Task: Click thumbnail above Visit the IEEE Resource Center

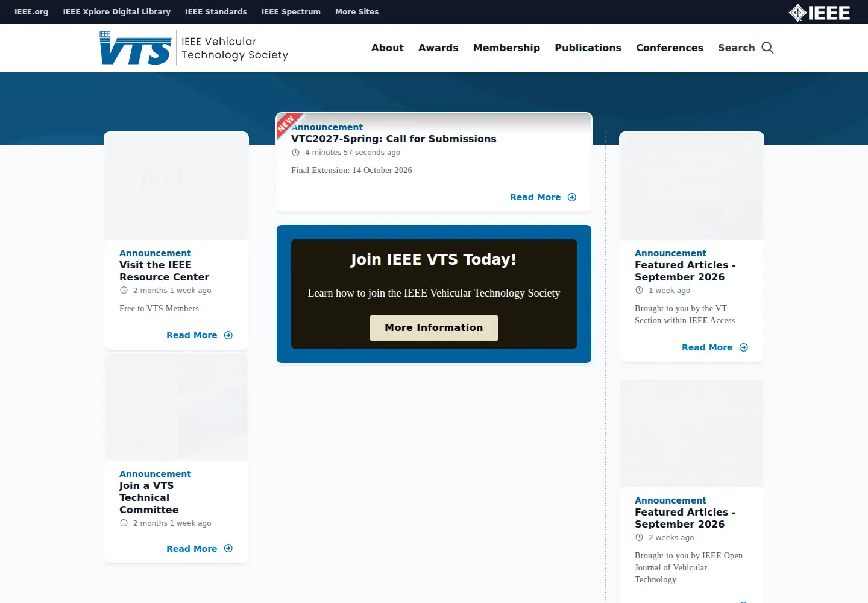Action: 177,186
